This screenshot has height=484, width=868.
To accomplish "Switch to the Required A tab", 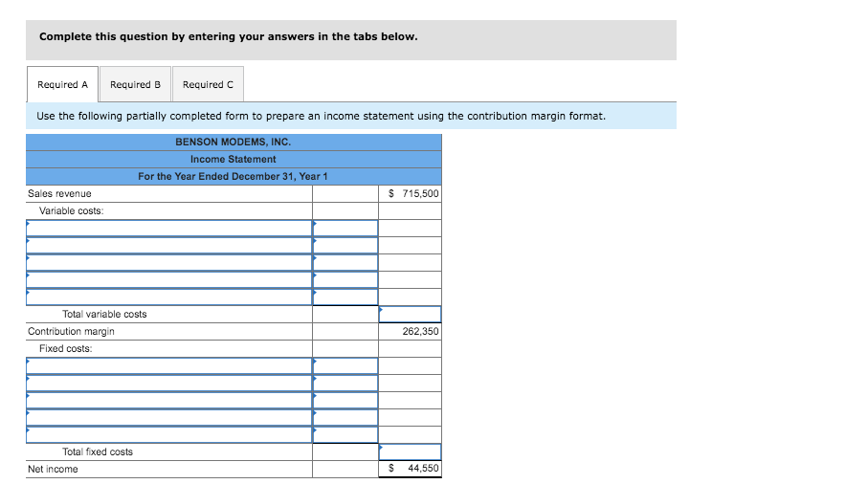I will (62, 84).
